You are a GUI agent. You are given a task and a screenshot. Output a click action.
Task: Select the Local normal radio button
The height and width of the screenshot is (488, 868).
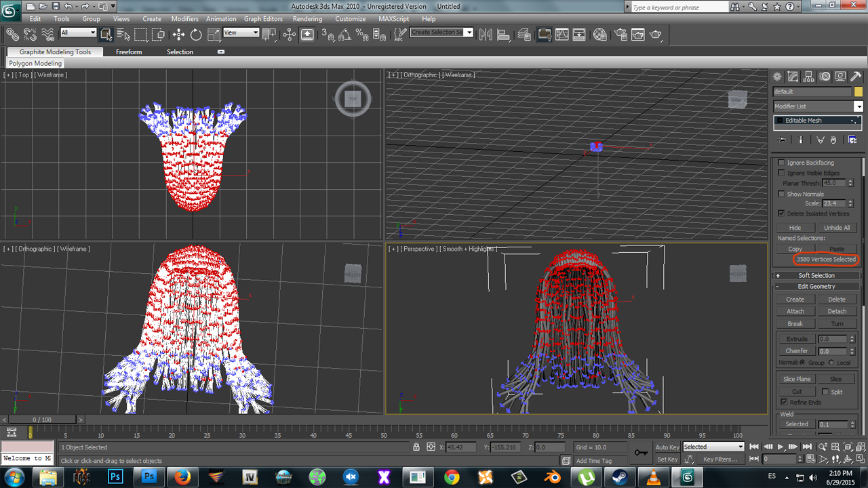tap(831, 363)
